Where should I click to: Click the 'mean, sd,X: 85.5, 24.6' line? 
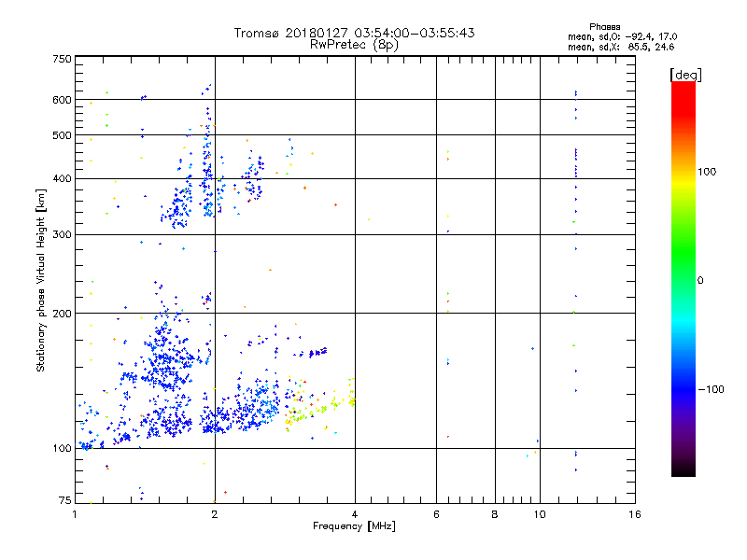pos(621,47)
